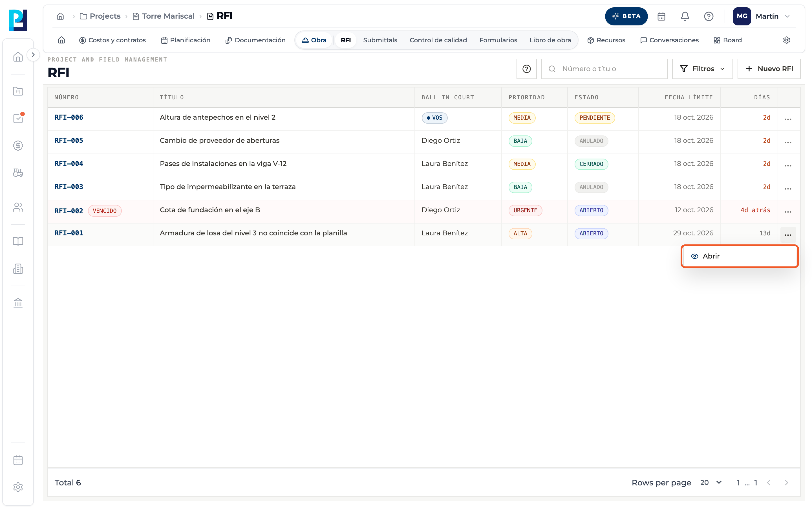The height and width of the screenshot is (508, 812).
Task: Open row actions for RFI-003
Action: tap(788, 189)
